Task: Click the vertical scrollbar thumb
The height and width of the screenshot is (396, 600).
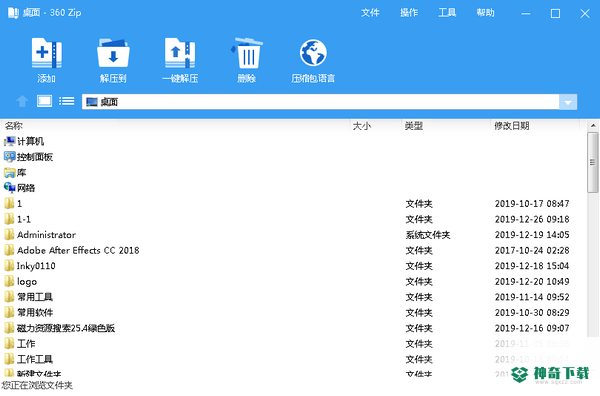Action: pos(593,162)
